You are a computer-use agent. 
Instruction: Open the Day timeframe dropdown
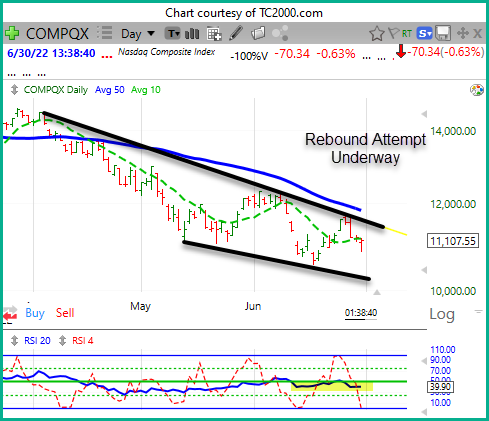138,34
